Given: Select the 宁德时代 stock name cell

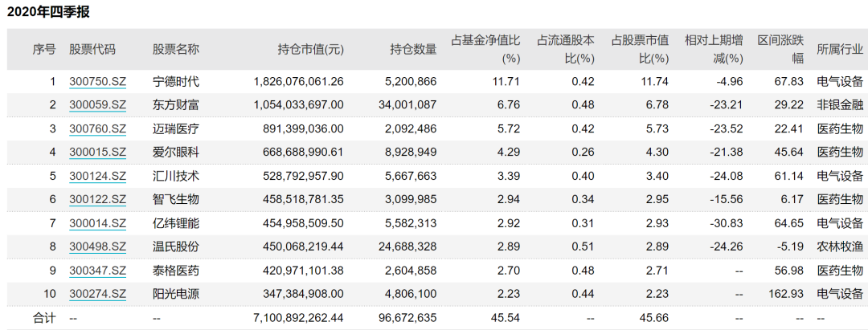Looking at the screenshot, I should tap(176, 82).
